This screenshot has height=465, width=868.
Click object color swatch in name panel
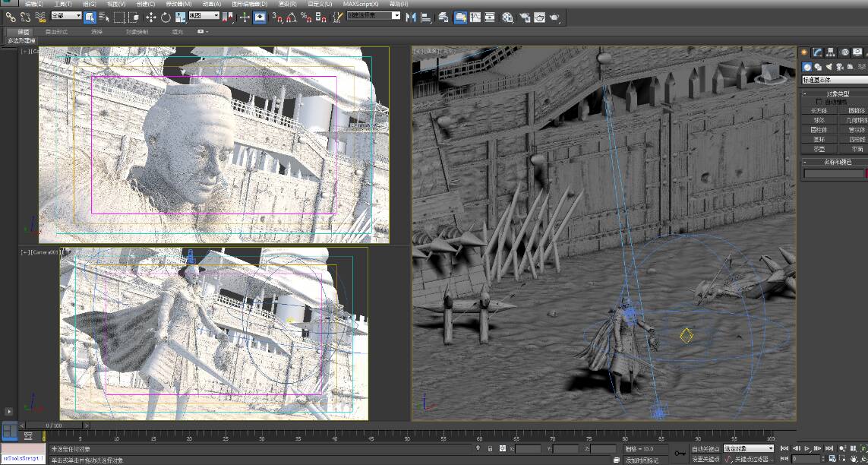click(866, 174)
